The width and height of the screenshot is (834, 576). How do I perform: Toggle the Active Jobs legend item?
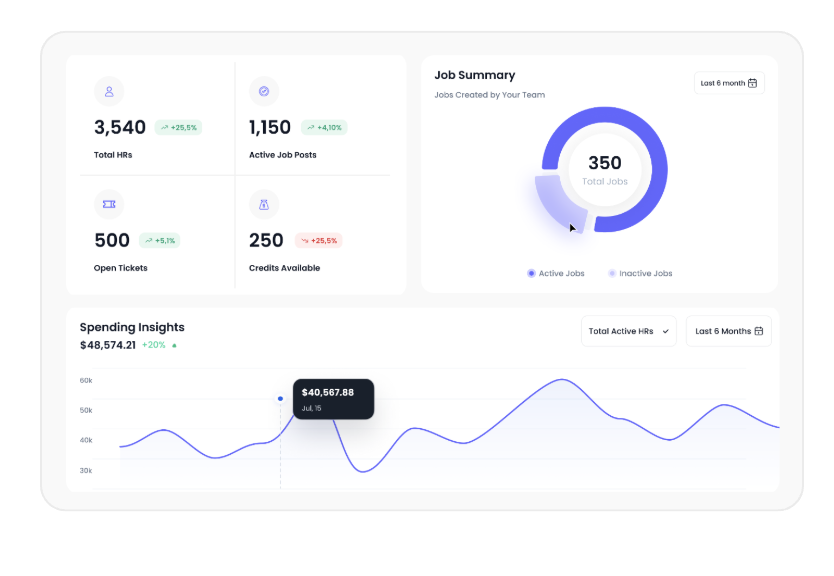point(556,273)
